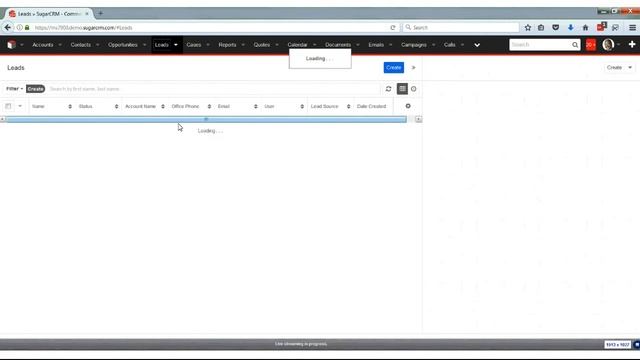Image resolution: width=640 pixels, height=360 pixels.
Task: Focus the SugarCRM global search box
Action: [540, 44]
